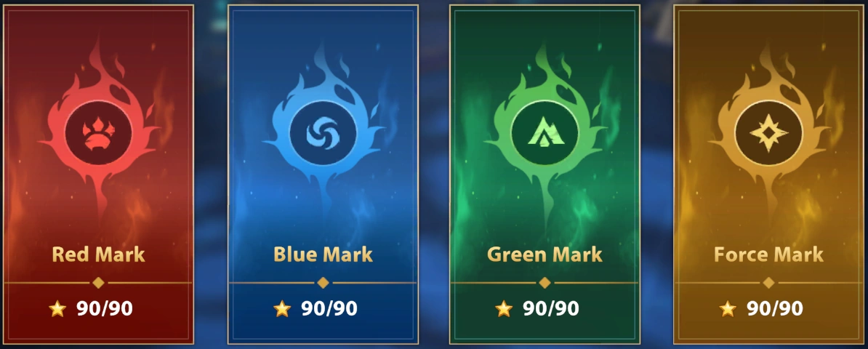The width and height of the screenshot is (868, 349).
Task: Click the star icon on Green Mark card
Action: [504, 308]
